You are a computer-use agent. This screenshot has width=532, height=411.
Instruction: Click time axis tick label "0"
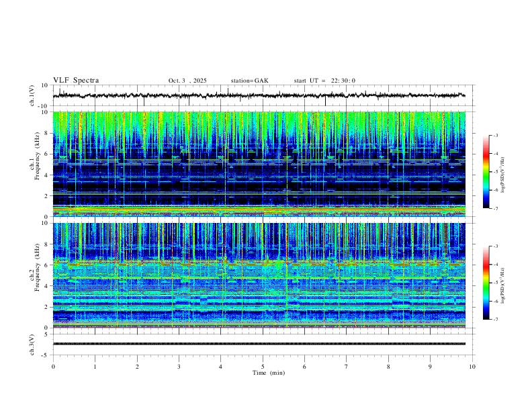tap(53, 367)
